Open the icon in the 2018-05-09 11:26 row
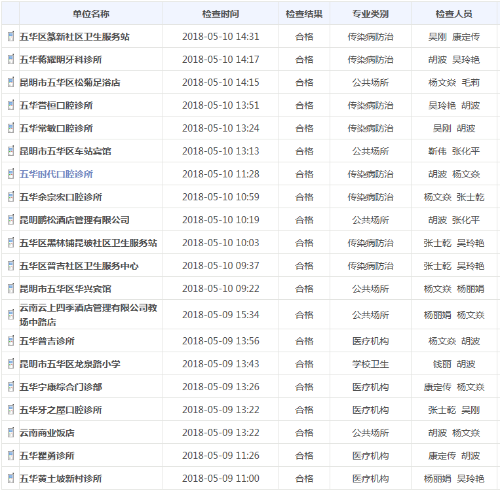This screenshot has width=500, height=491. (11, 455)
